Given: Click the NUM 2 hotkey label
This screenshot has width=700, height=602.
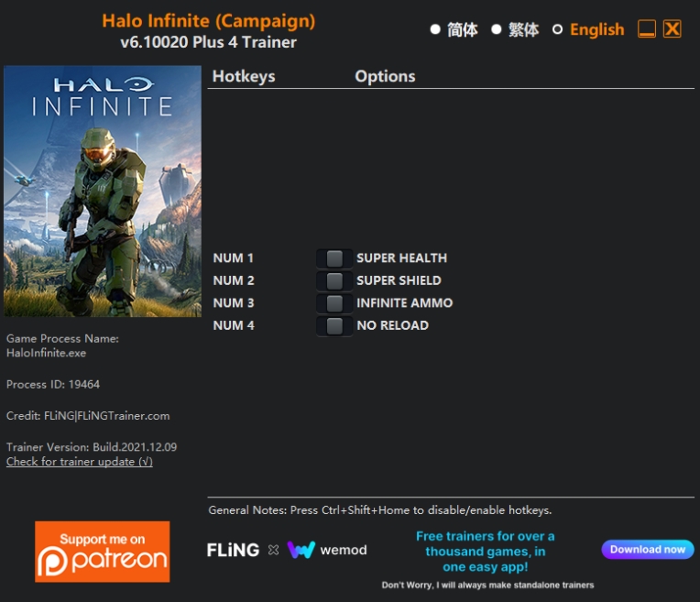Looking at the screenshot, I should (x=234, y=280).
